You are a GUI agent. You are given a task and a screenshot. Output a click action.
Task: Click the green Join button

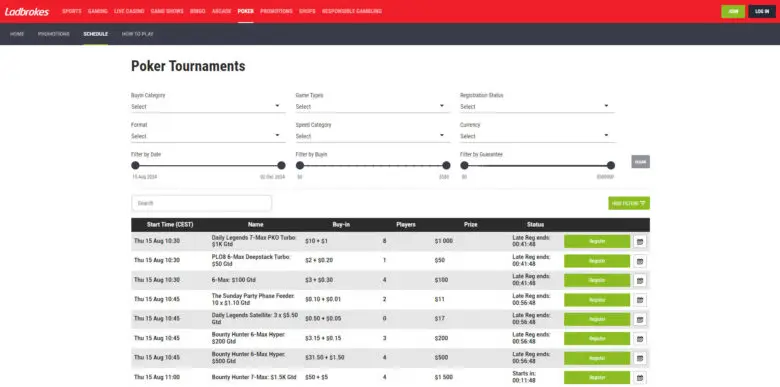733,11
